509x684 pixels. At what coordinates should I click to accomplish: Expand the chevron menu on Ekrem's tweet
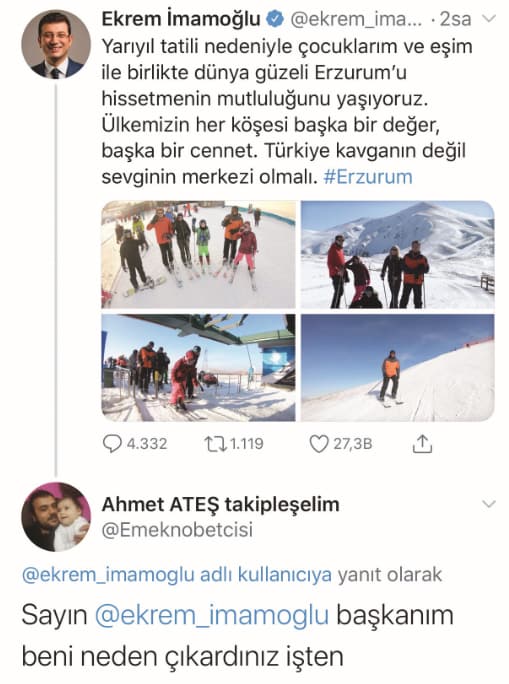coord(489,19)
